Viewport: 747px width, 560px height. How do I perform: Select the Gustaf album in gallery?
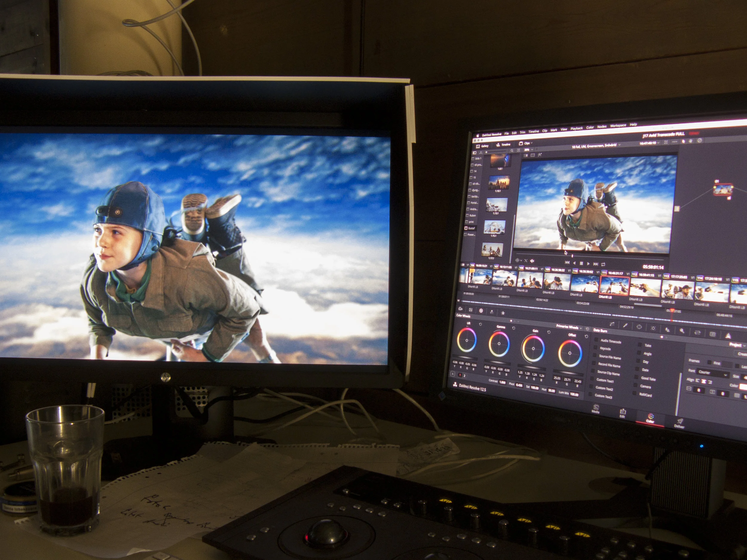[470, 228]
